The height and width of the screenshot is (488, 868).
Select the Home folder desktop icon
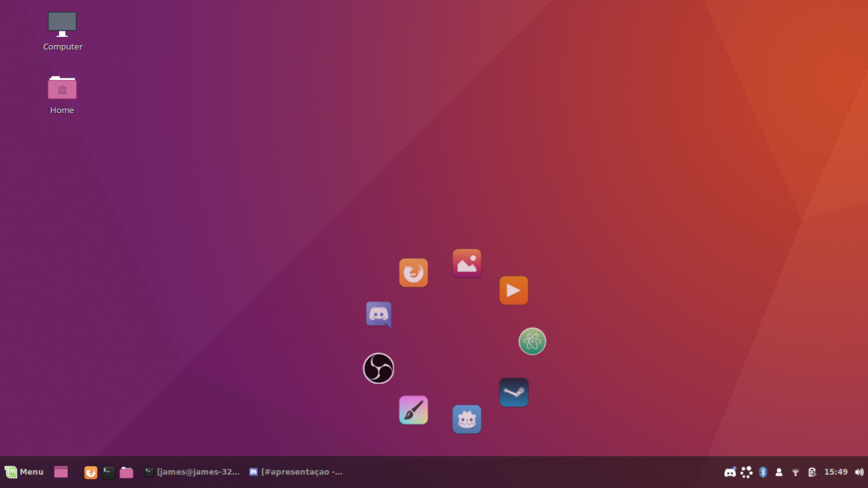pos(62,95)
